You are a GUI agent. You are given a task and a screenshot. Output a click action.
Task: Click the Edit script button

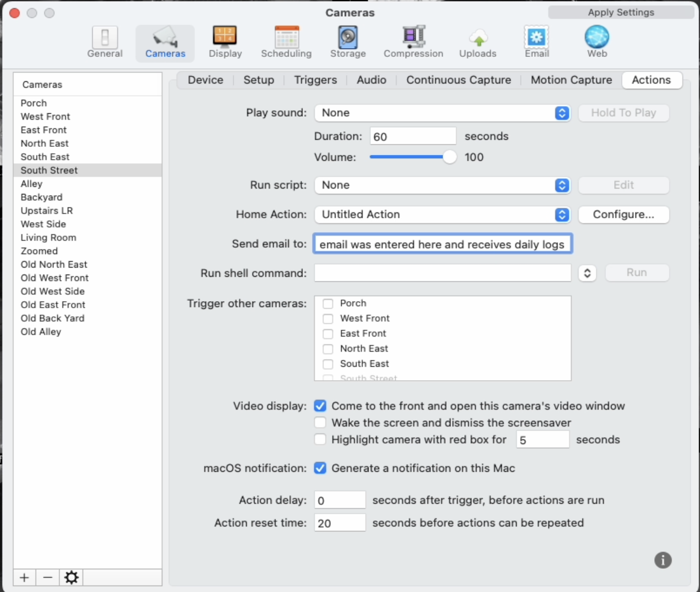tap(624, 185)
